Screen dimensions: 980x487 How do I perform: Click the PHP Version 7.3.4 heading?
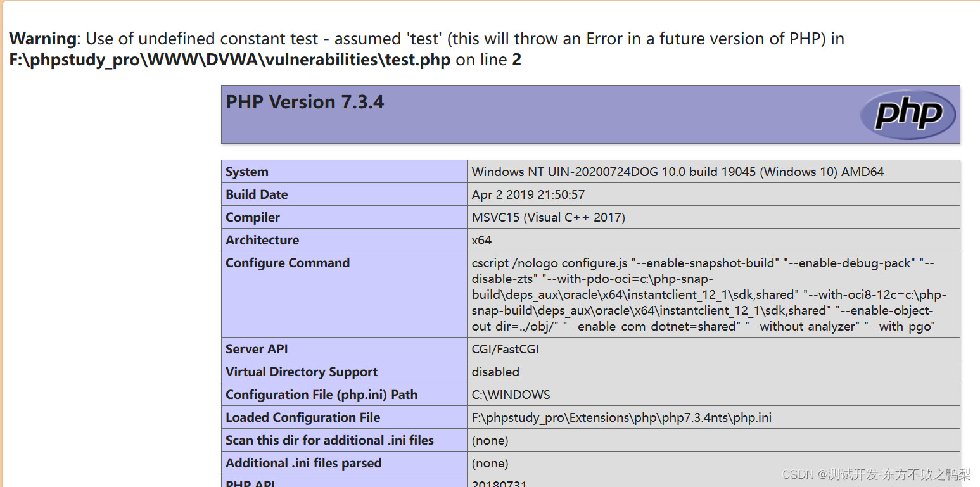point(305,102)
